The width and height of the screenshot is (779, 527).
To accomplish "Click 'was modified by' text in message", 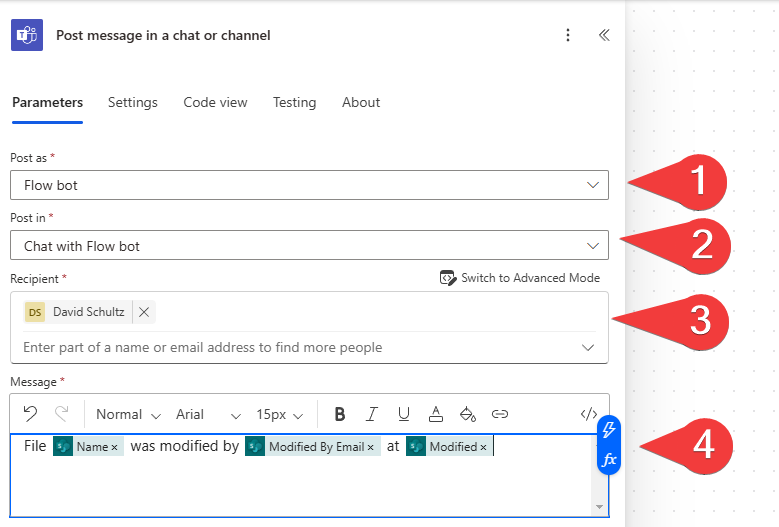I will (184, 446).
